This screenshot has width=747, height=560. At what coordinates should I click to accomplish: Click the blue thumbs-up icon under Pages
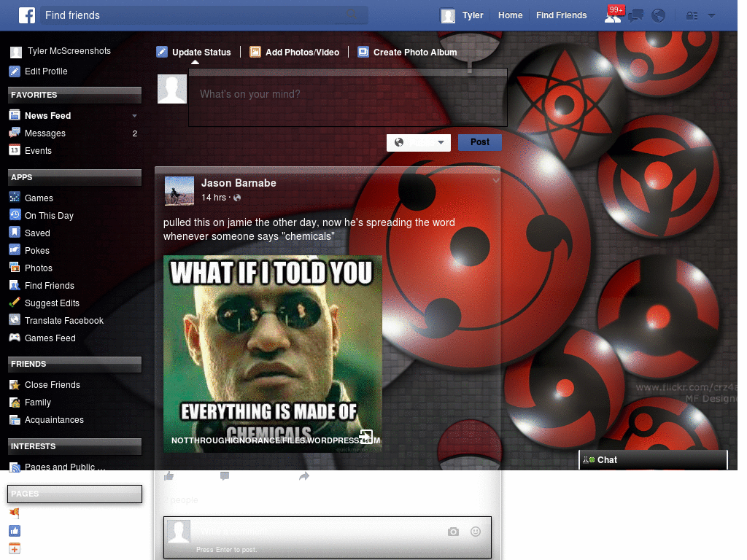click(15, 531)
